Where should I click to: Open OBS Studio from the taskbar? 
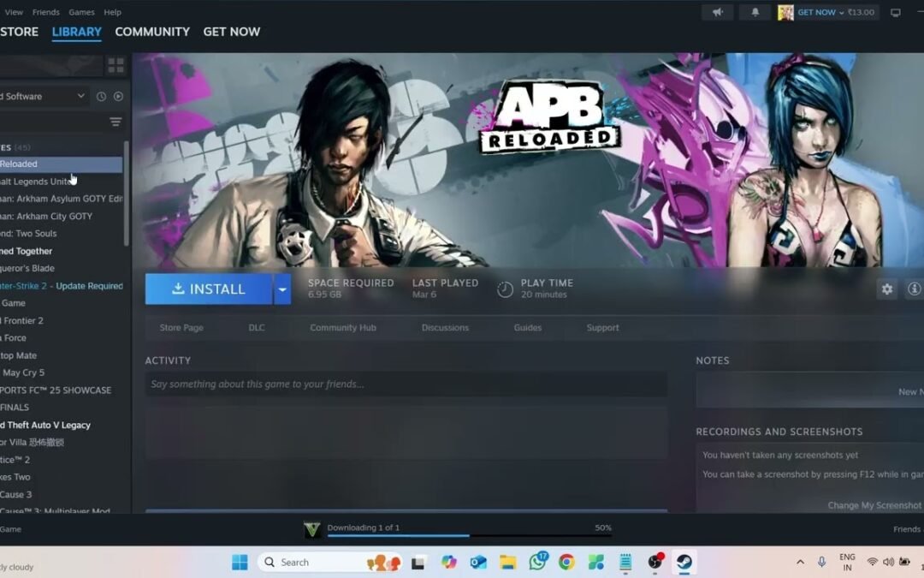[655, 562]
